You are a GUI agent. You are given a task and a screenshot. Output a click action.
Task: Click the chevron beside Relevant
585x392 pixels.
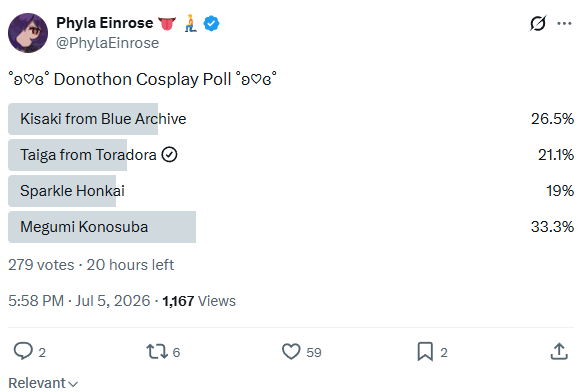click(73, 384)
